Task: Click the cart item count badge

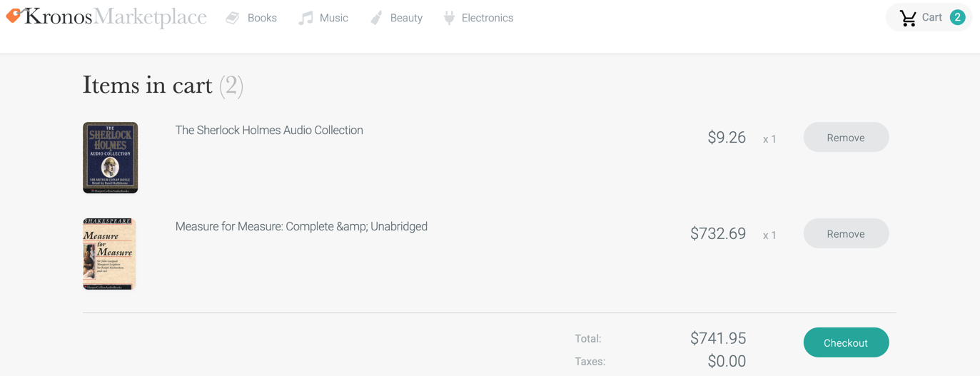Action: pyautogui.click(x=957, y=18)
